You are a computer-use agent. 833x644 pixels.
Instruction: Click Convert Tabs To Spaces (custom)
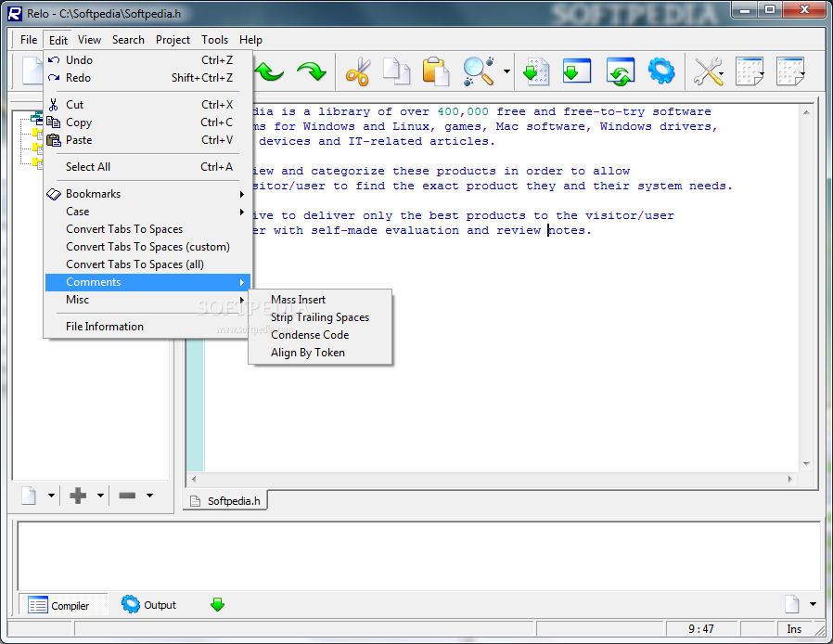[x=147, y=247]
